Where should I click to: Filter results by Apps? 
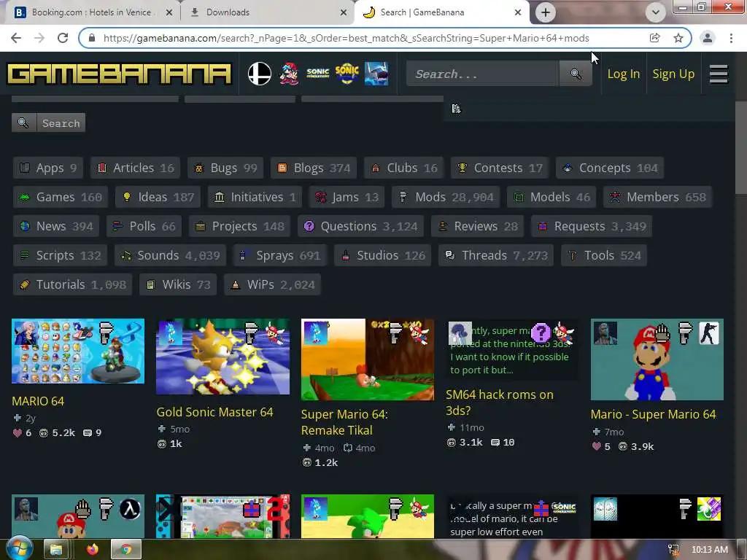(x=48, y=168)
